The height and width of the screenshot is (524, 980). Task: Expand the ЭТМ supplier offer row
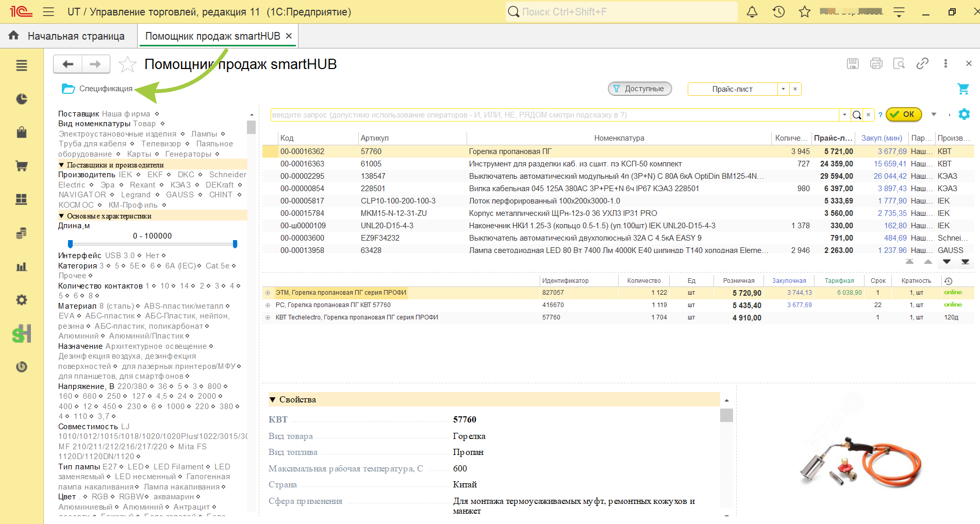tap(268, 293)
